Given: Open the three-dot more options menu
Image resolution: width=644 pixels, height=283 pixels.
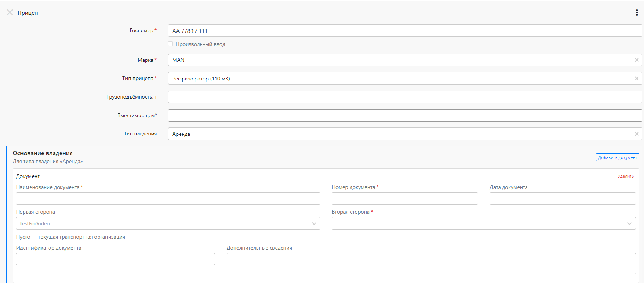Looking at the screenshot, I should point(636,13).
